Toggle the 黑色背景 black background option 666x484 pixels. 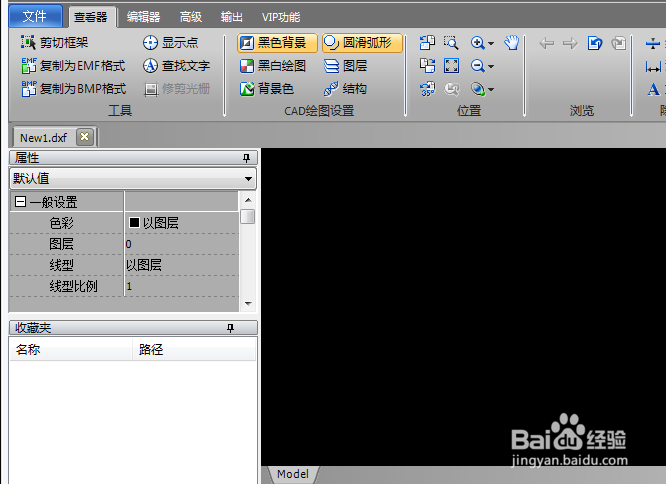tap(277, 43)
